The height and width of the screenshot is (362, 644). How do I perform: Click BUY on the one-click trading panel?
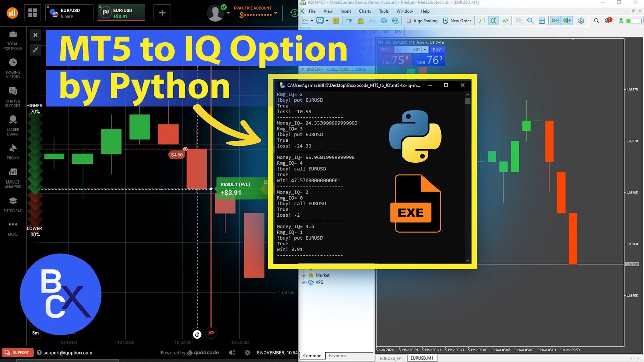pyautogui.click(x=437, y=50)
